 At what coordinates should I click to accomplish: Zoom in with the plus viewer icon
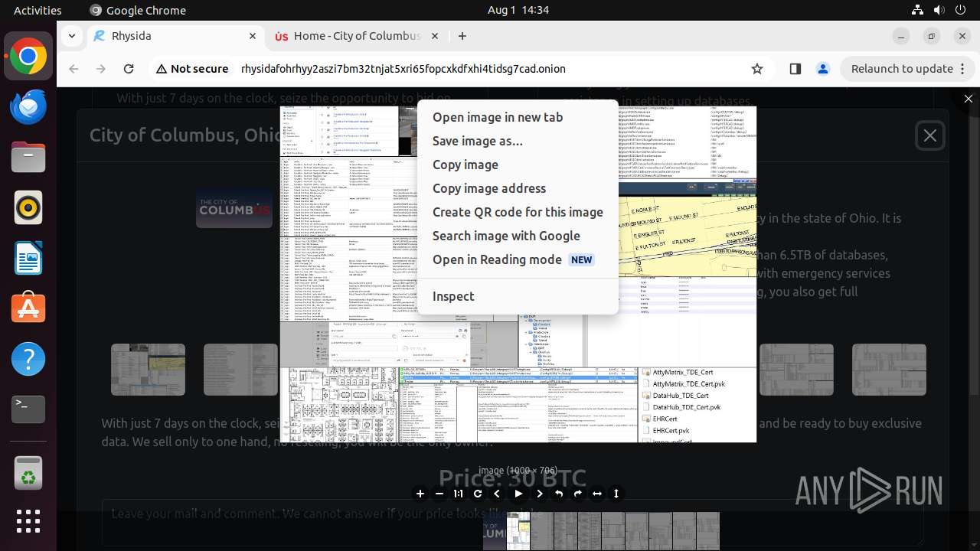click(x=420, y=494)
